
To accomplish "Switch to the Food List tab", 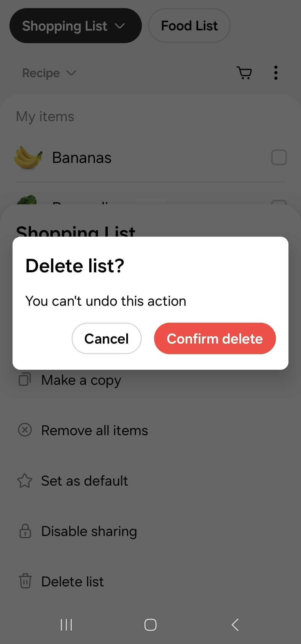I will coord(189,26).
